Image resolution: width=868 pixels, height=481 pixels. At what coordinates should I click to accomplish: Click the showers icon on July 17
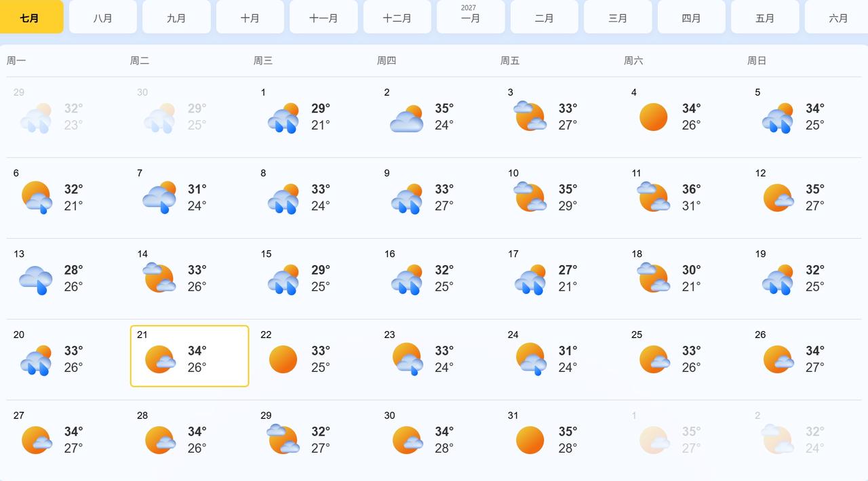click(x=530, y=280)
